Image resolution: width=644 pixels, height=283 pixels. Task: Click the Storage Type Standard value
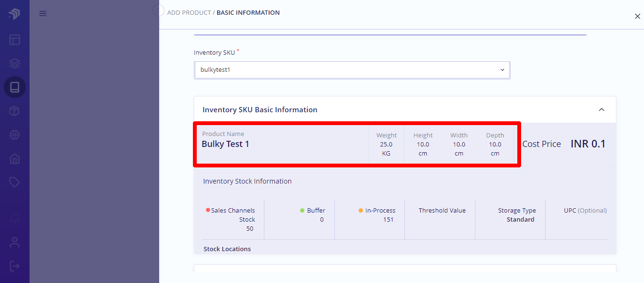point(520,220)
